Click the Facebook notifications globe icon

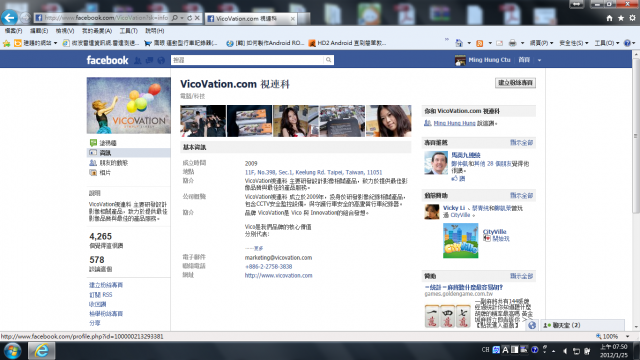click(161, 60)
